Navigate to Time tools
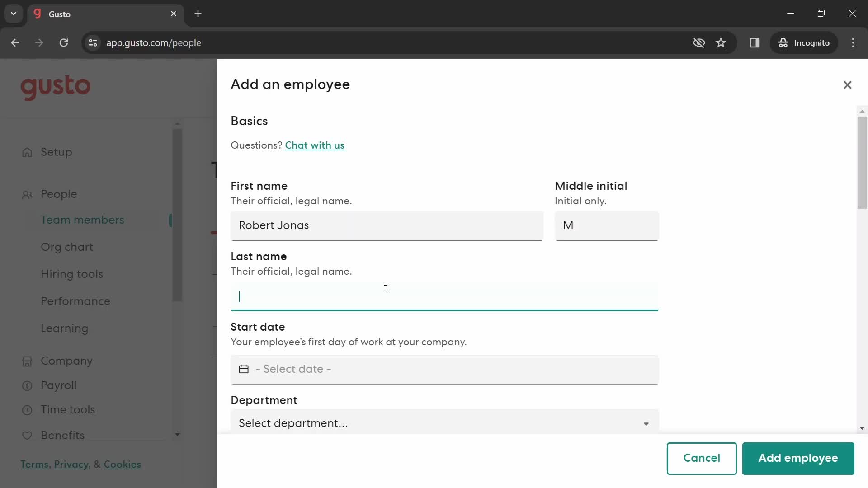The height and width of the screenshot is (488, 868). [x=67, y=410]
